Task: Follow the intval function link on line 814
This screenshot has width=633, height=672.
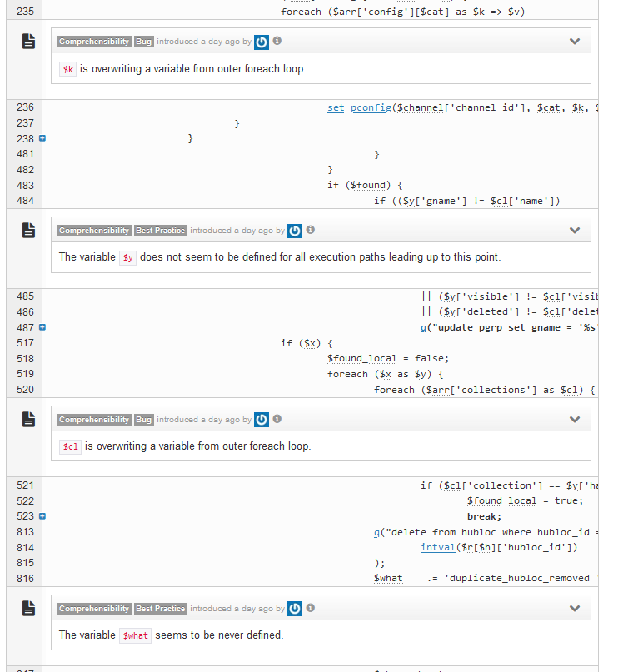Action: [437, 547]
